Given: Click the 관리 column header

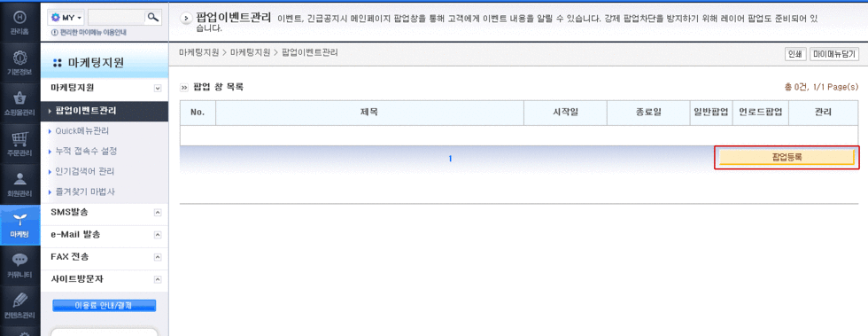Looking at the screenshot, I should click(x=824, y=113).
